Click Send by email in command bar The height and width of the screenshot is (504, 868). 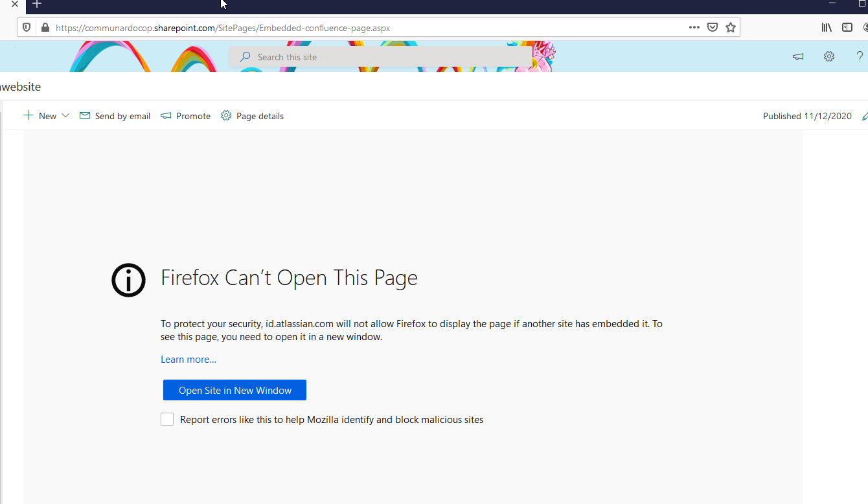(x=115, y=116)
